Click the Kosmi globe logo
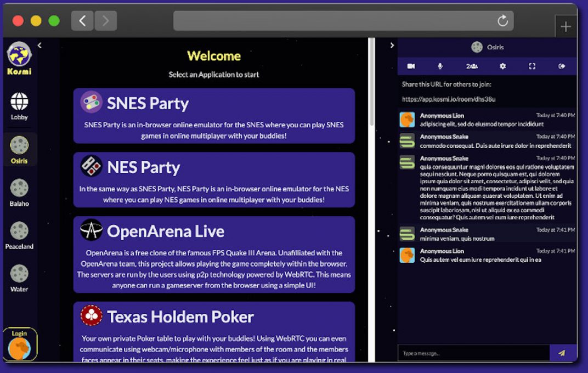 tap(19, 55)
